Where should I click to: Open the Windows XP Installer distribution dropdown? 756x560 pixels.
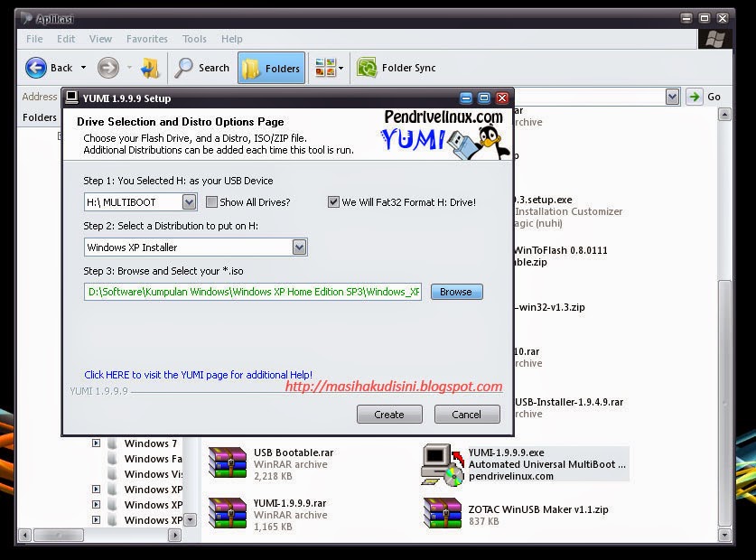[299, 247]
